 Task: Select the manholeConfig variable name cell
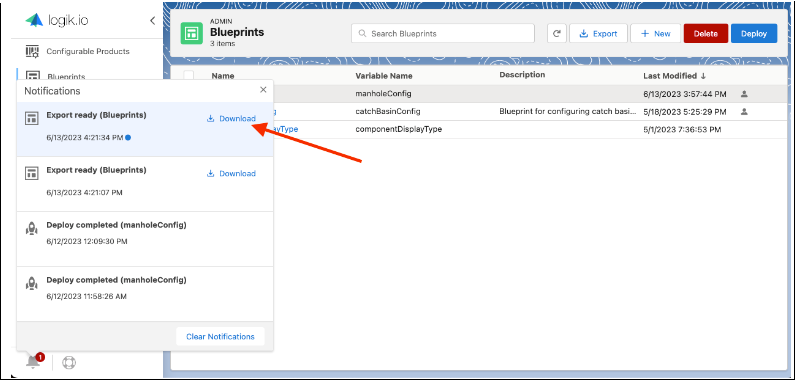click(383, 94)
